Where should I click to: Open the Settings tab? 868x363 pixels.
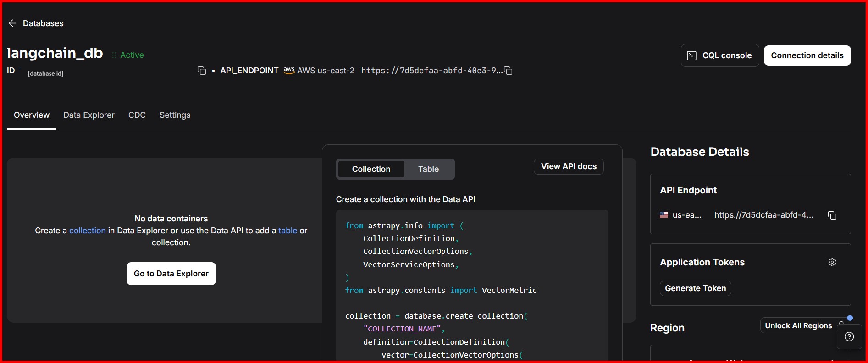pyautogui.click(x=175, y=115)
